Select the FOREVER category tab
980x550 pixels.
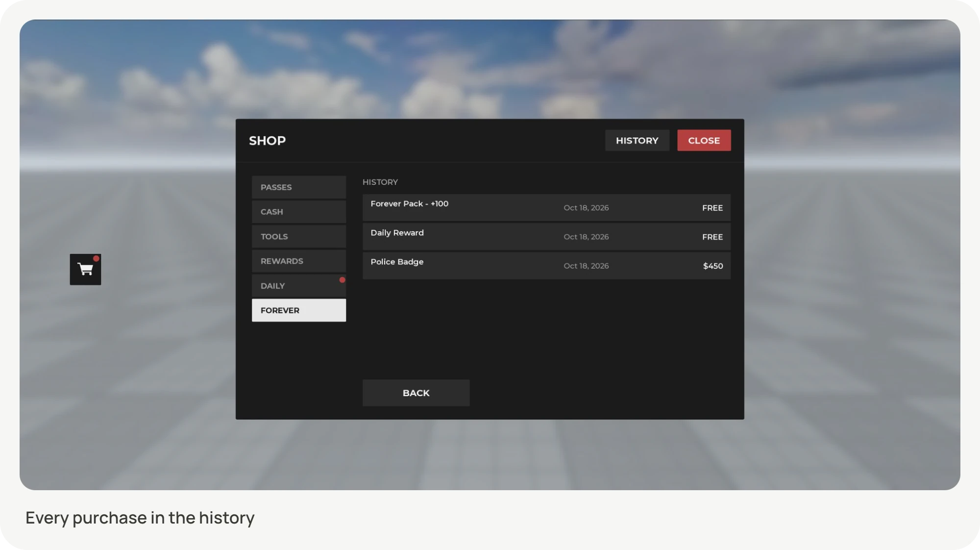[299, 310]
